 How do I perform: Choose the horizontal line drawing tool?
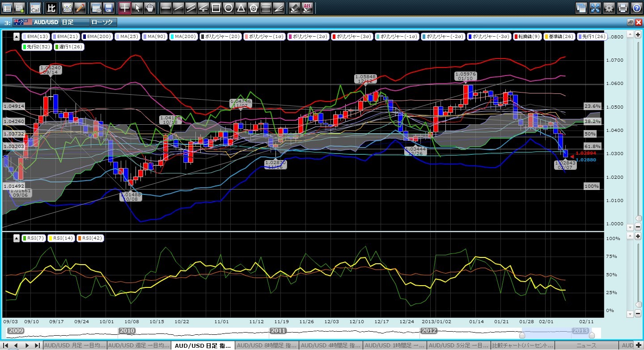tap(165, 8)
